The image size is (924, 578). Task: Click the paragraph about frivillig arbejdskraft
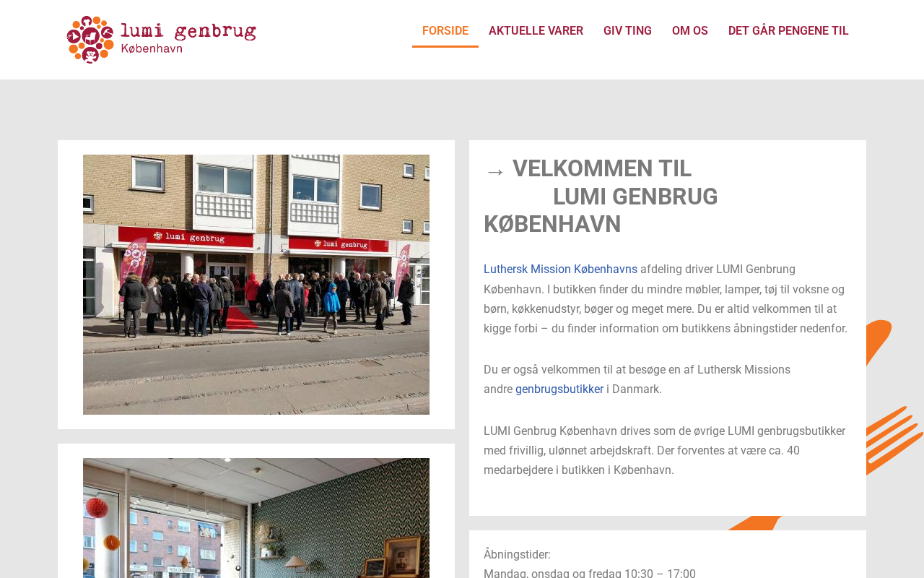click(664, 451)
